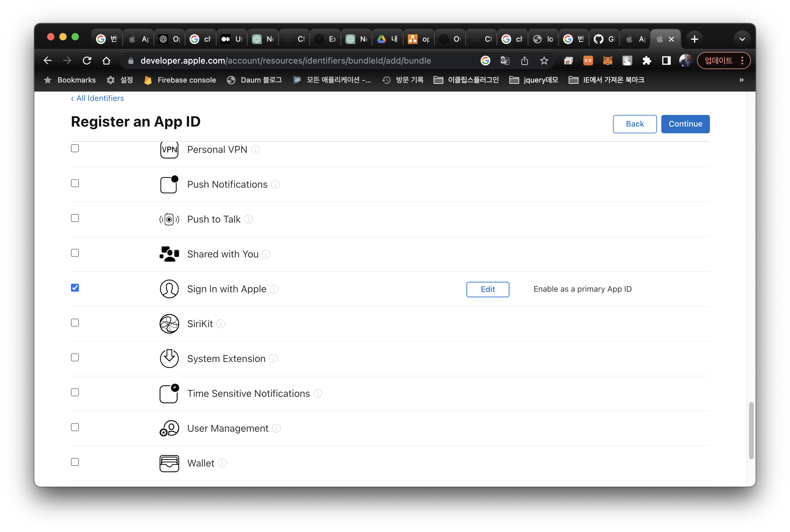Bookmark this page with the star icon

[x=544, y=61]
